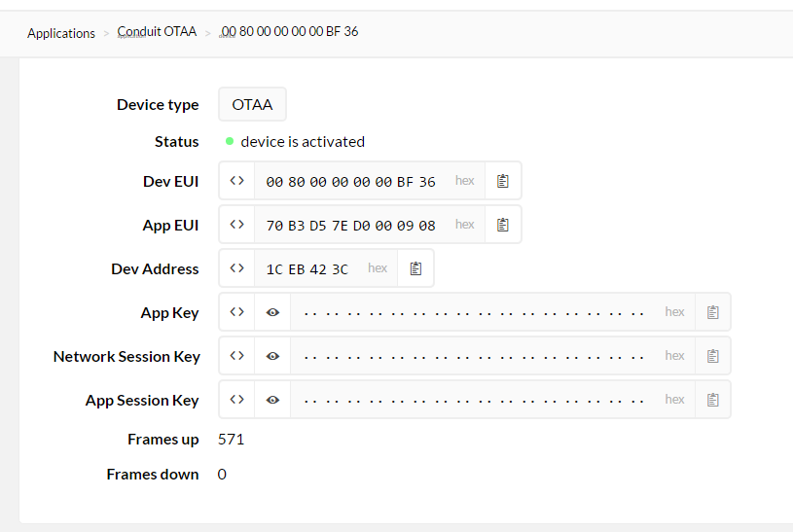Reveal the Network Session Key value
Image resolution: width=793 pixels, height=532 pixels.
click(272, 356)
